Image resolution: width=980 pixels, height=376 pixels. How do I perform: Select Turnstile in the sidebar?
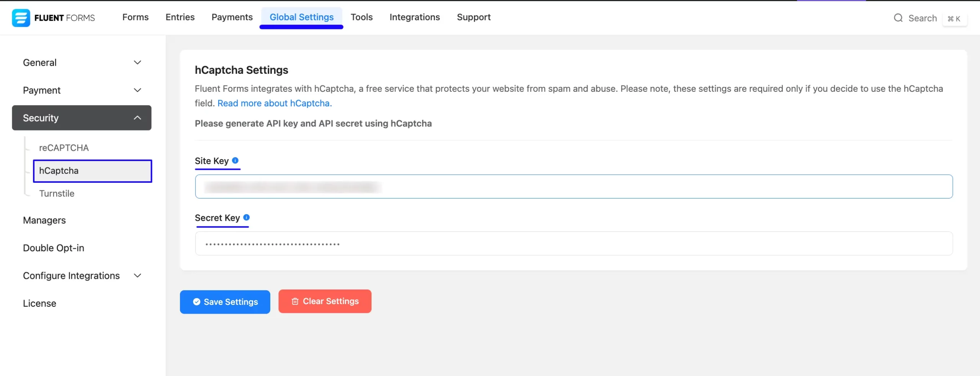57,194
